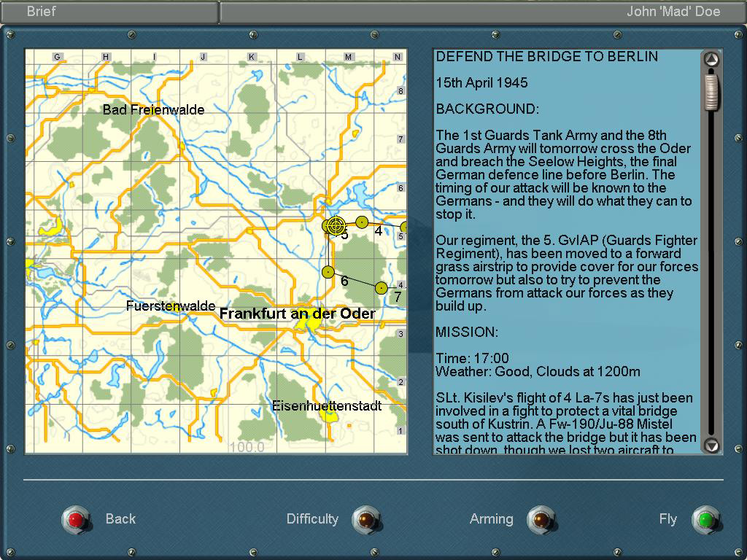Open the Difficulty settings button
The height and width of the screenshot is (560, 747).
pyautogui.click(x=366, y=519)
